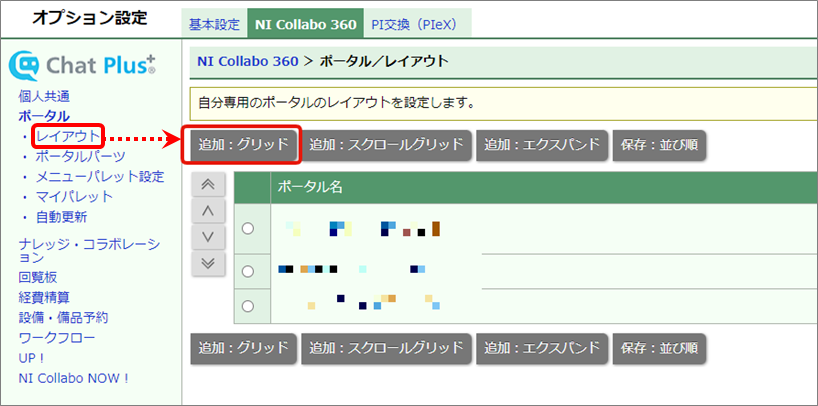Click the オプション設定 title
The height and width of the screenshot is (406, 818).
tap(89, 17)
